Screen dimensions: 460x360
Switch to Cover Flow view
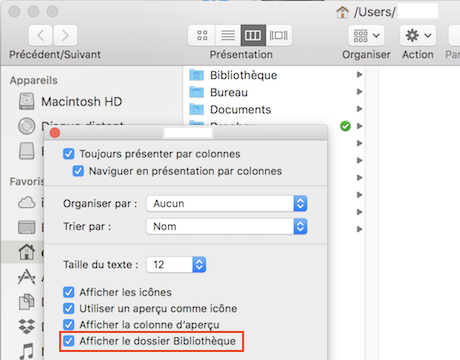tap(279, 35)
